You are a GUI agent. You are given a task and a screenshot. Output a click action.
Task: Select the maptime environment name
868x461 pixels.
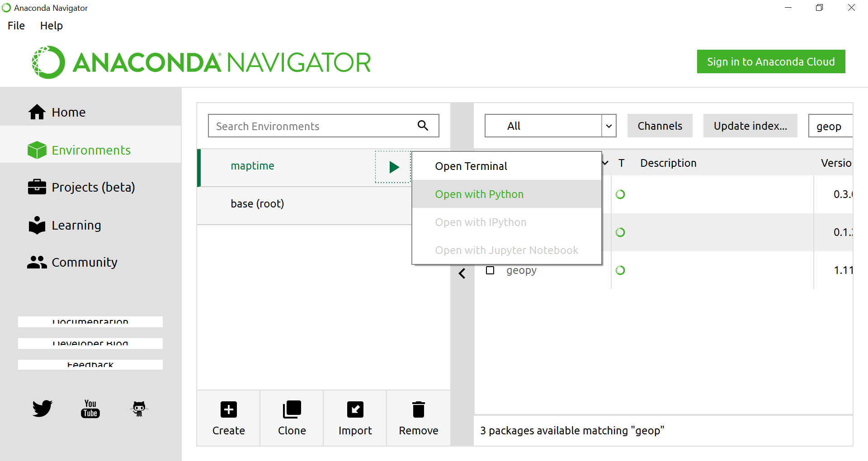tap(252, 166)
